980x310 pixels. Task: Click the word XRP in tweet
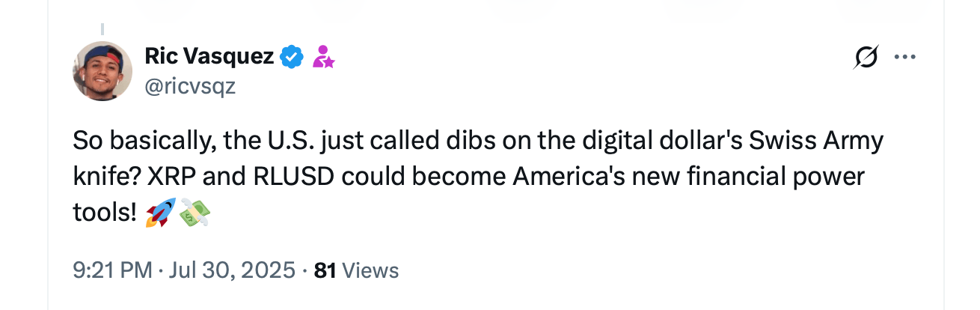pos(171,177)
